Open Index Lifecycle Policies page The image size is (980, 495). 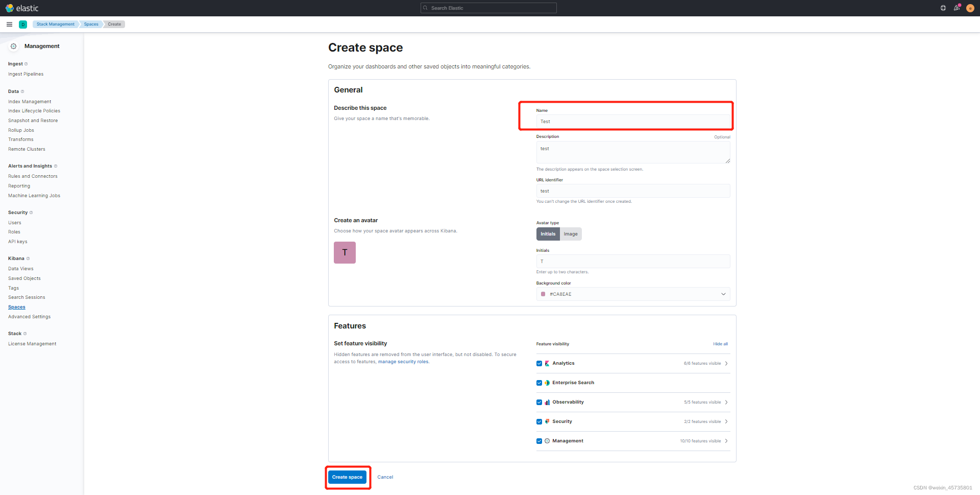coord(34,111)
